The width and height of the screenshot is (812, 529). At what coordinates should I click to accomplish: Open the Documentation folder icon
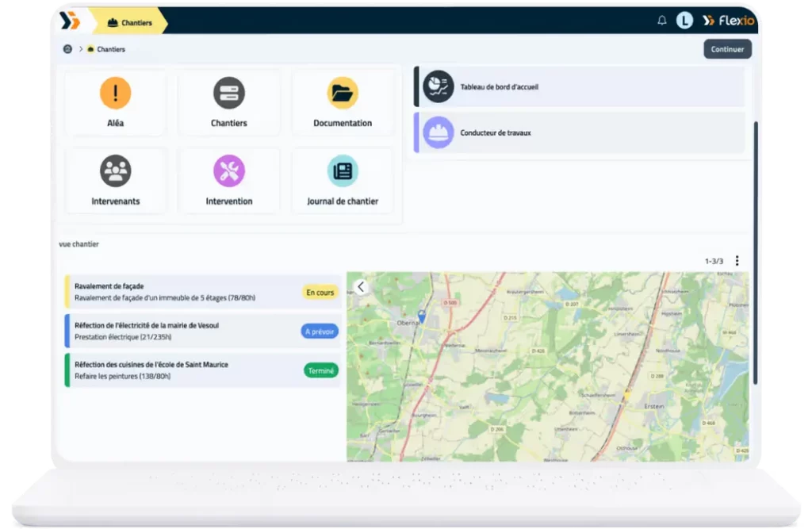(343, 94)
